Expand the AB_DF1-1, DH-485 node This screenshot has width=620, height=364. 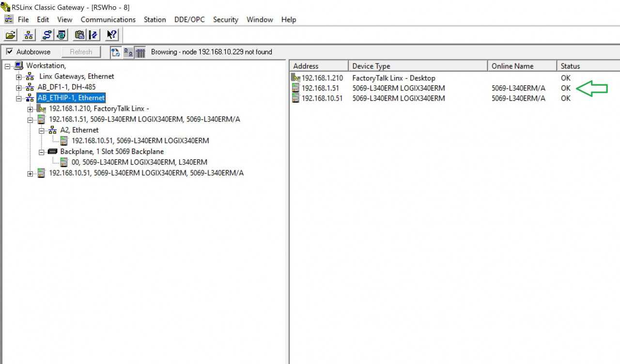[19, 87]
